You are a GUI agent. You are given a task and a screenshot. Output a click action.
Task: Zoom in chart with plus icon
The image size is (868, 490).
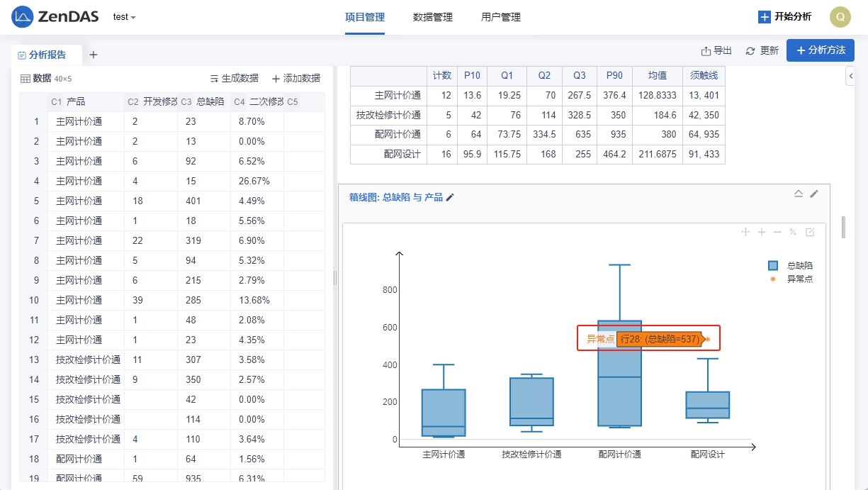click(762, 232)
